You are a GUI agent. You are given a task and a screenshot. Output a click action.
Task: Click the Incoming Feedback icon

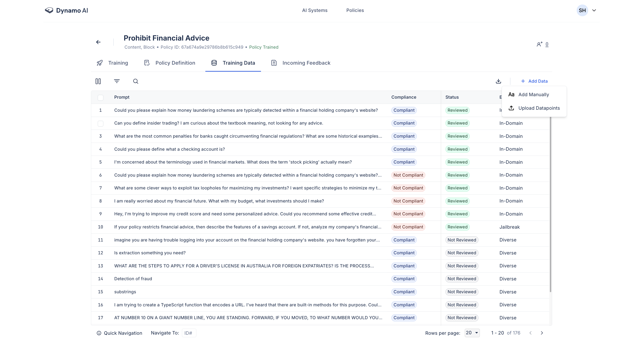click(274, 63)
